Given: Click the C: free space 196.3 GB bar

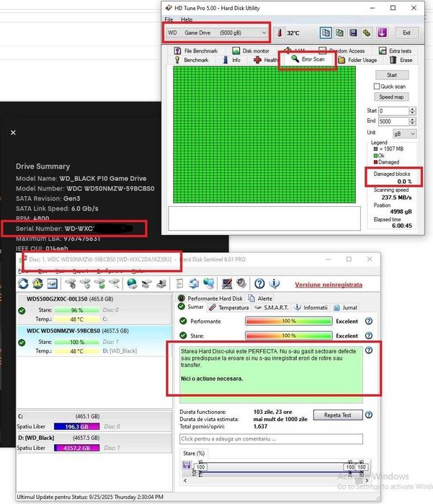Looking at the screenshot, I should pyautogui.click(x=77, y=427).
